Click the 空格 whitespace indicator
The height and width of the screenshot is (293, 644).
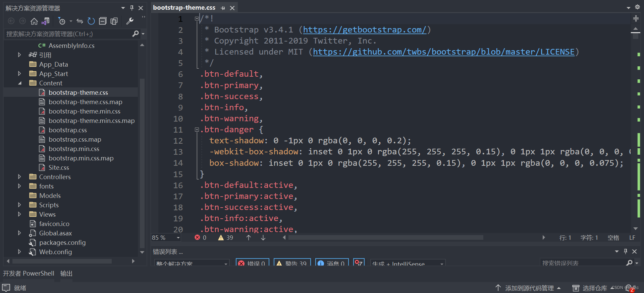click(x=613, y=238)
